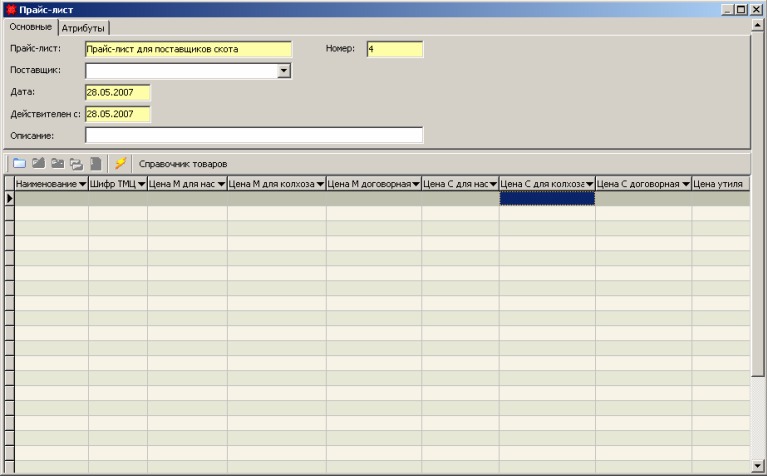Viewport: 767px width, 476px height.
Task: Click the stacked folders icon in the toolbar
Action: [76, 163]
